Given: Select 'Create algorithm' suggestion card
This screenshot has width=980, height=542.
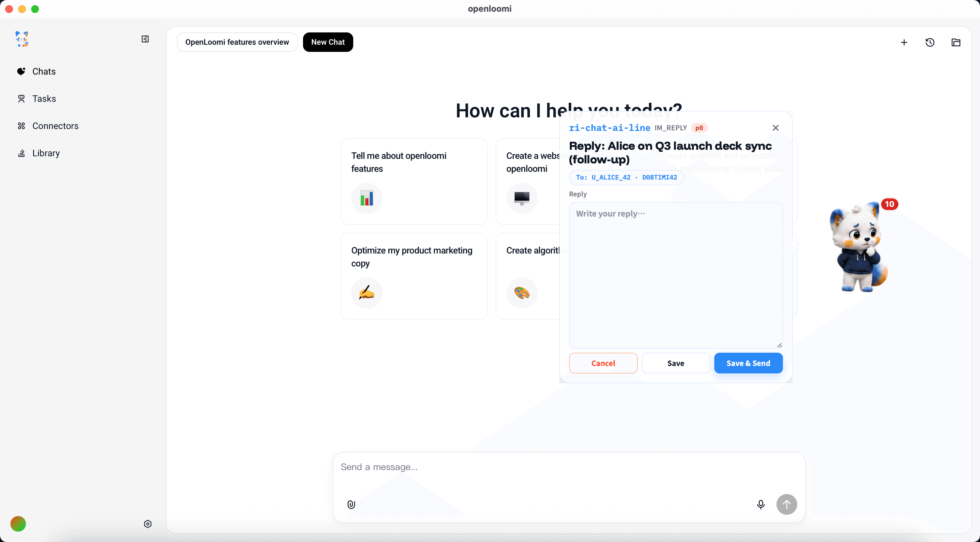Looking at the screenshot, I should coord(528,276).
